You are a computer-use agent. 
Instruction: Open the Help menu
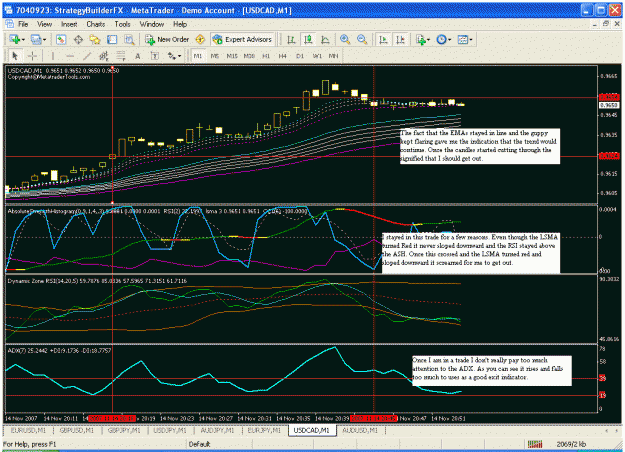point(180,24)
